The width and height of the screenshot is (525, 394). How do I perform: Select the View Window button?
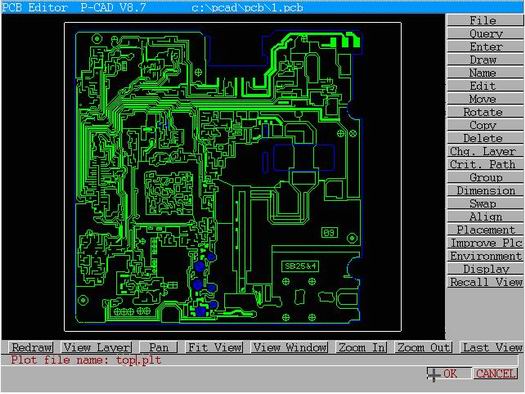[x=290, y=347]
